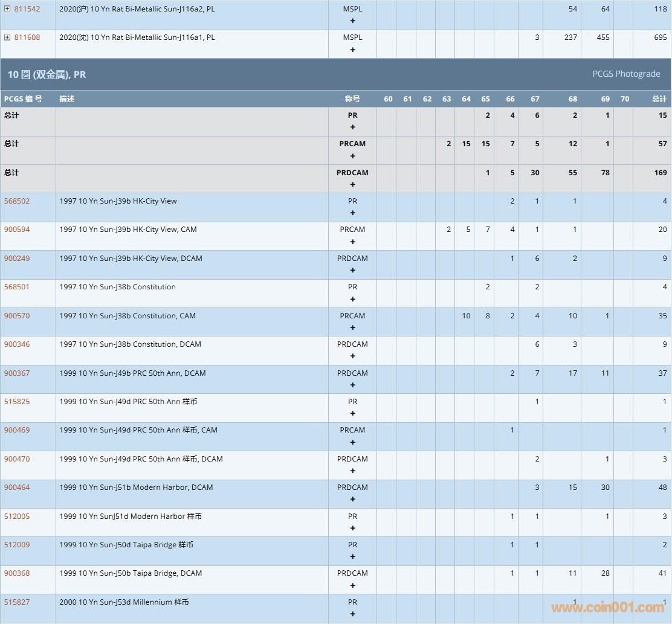Select the 900368 Taipa Bridge DCAM link
672x624 pixels.
[17, 573]
